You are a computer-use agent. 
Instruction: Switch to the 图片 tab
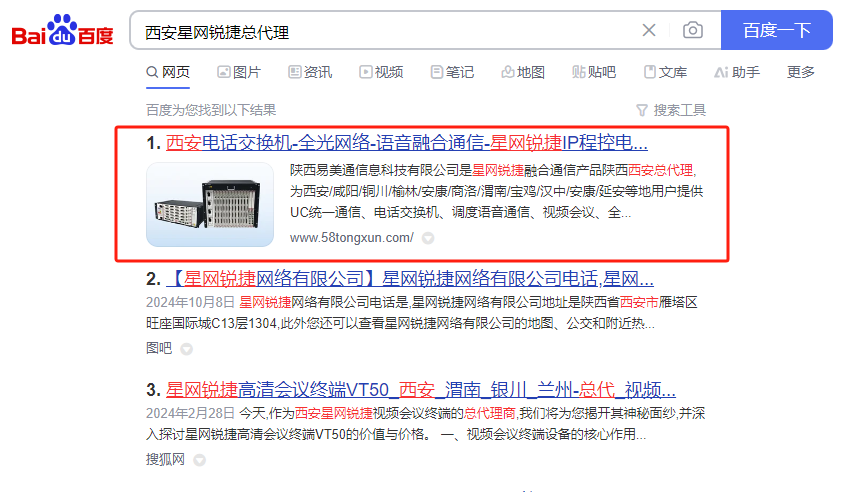[239, 72]
